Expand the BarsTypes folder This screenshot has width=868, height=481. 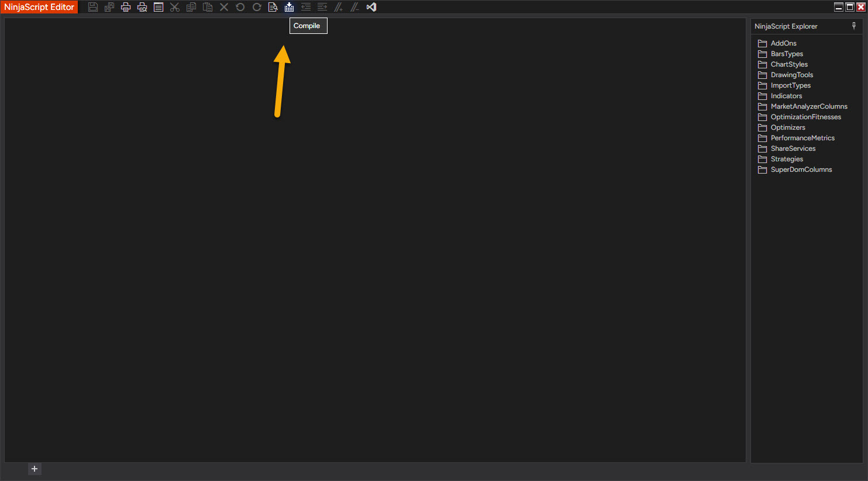pyautogui.click(x=780, y=54)
